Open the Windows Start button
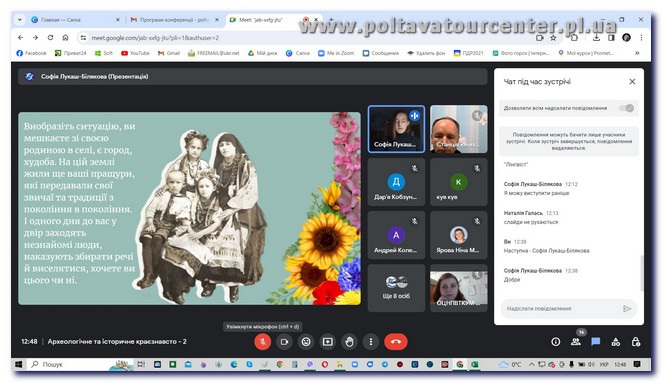Image resolution: width=663 pixels, height=383 pixels. (x=19, y=364)
